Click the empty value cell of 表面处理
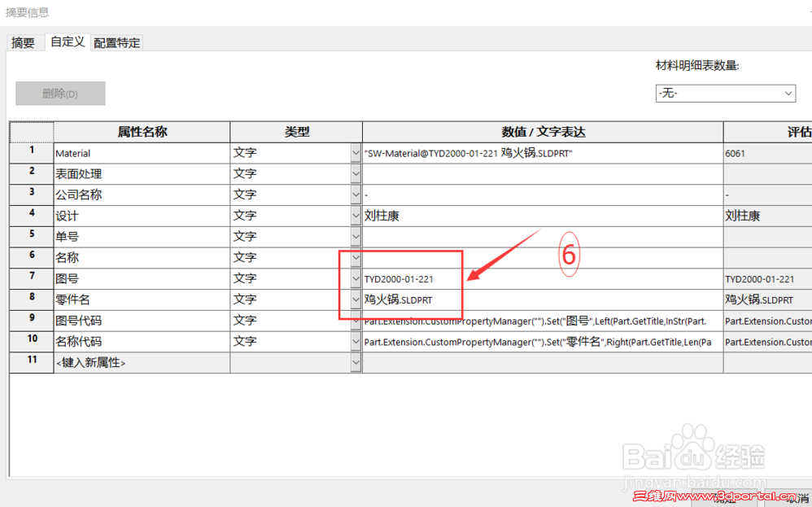The width and height of the screenshot is (812, 507). point(543,174)
